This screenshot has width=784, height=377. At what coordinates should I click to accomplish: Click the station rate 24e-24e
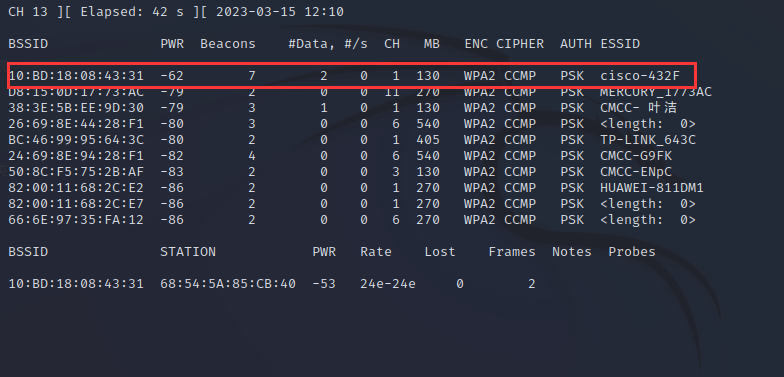[388, 284]
